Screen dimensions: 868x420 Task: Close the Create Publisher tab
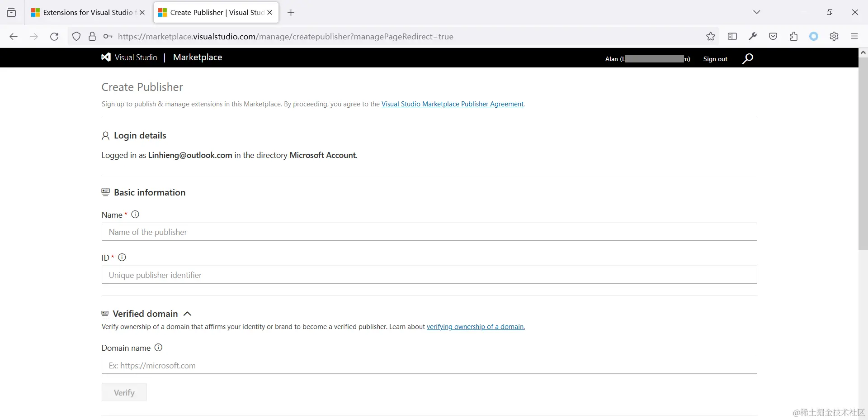[270, 13]
